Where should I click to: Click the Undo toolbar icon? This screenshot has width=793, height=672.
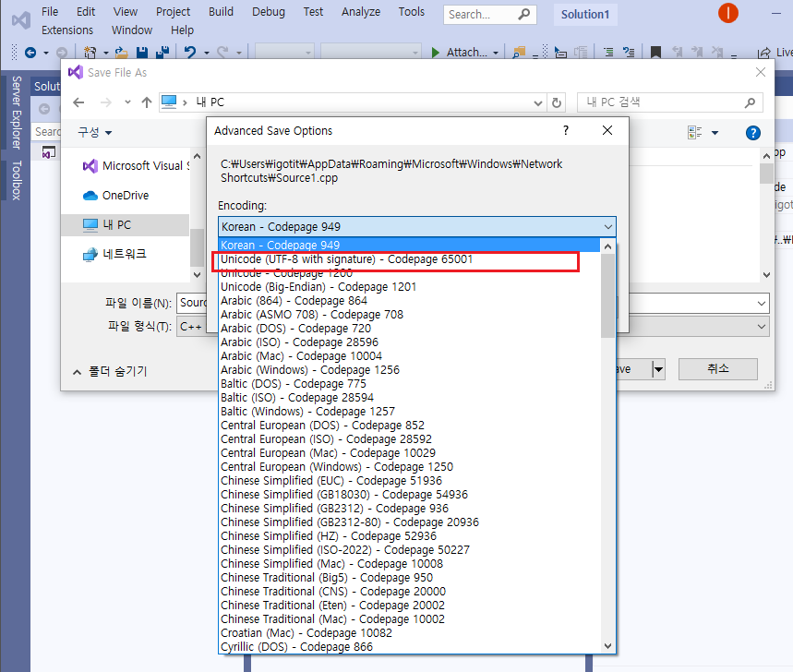tap(190, 52)
